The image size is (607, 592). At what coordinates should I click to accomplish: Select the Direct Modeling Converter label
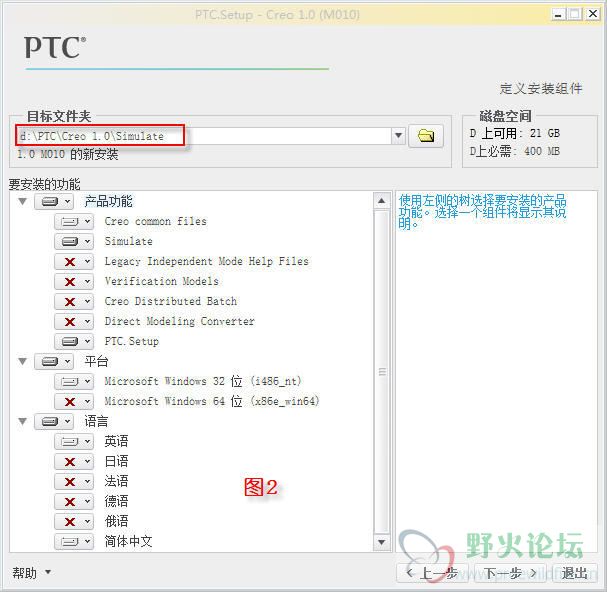click(x=180, y=321)
